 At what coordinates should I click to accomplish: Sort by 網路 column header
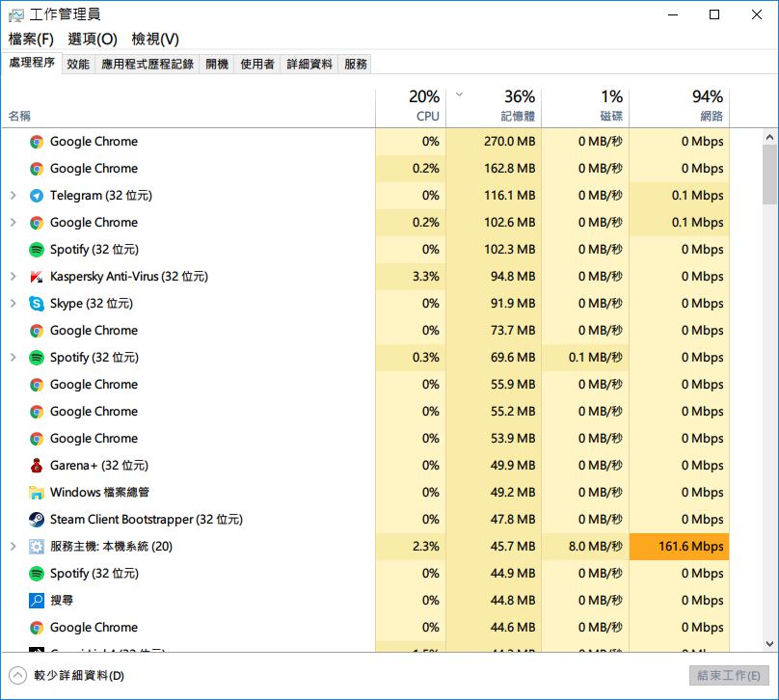[680, 106]
